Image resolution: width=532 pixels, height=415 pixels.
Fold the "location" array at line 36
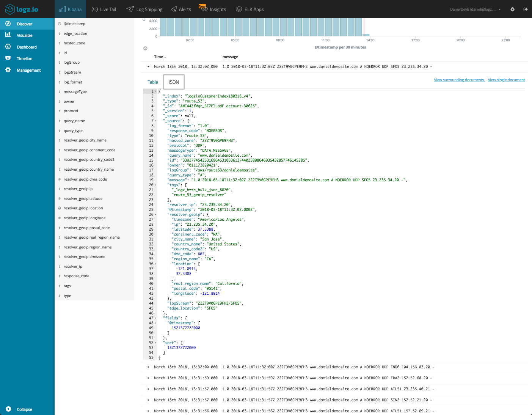tap(155, 264)
